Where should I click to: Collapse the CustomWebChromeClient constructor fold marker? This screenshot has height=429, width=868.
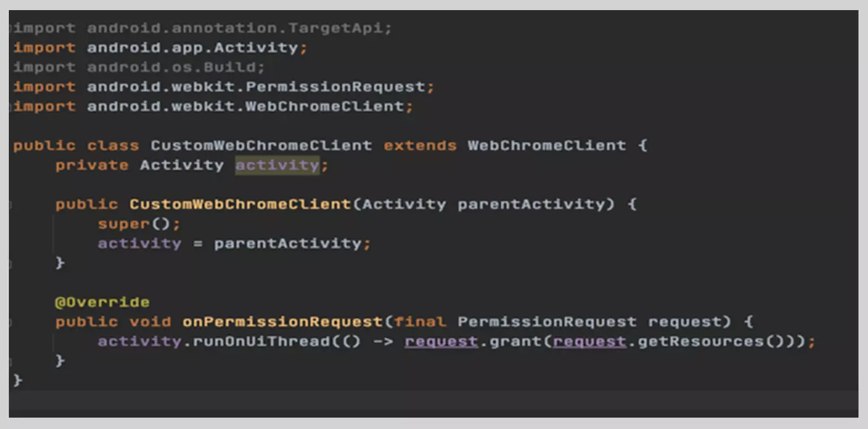(x=11, y=204)
